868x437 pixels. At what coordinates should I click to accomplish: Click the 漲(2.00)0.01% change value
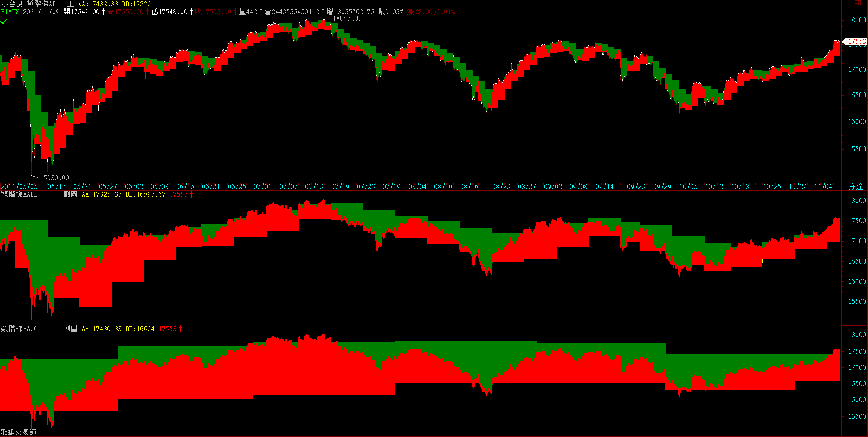431,12
